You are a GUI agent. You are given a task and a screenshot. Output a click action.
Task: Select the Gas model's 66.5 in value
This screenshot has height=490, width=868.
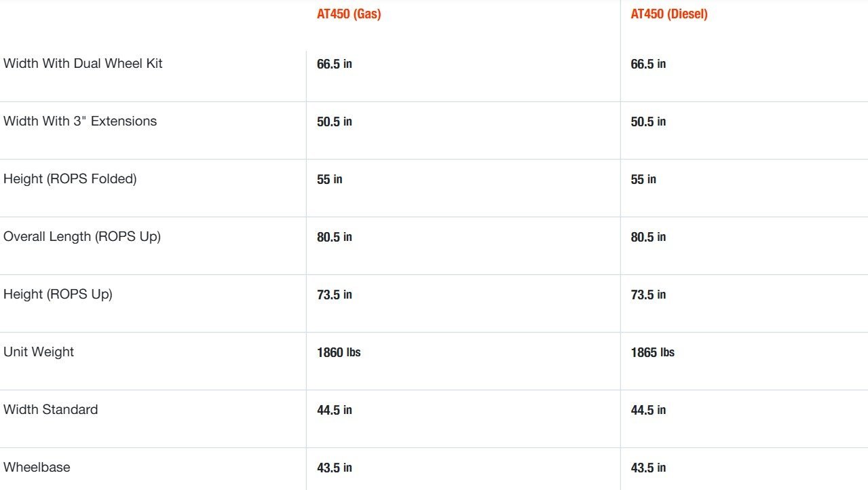click(335, 64)
